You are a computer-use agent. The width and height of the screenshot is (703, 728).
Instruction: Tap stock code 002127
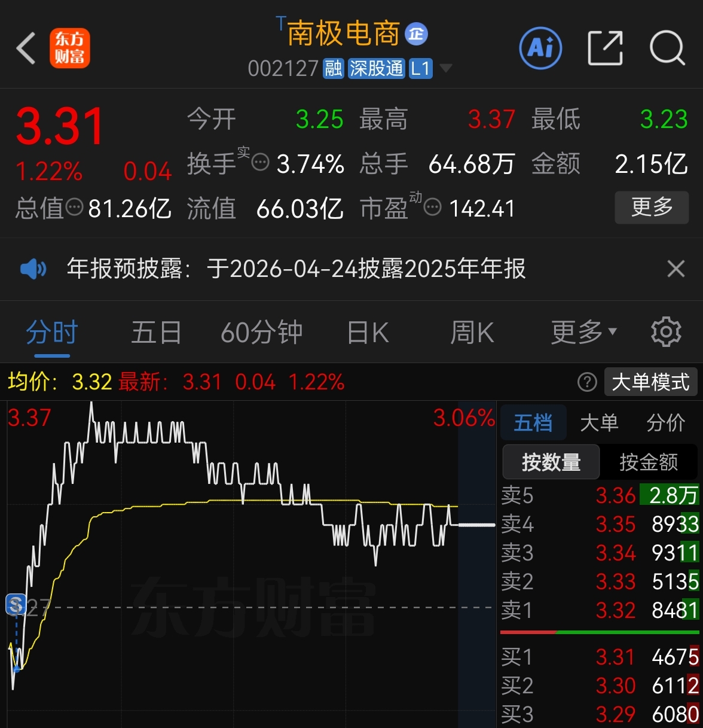[283, 69]
